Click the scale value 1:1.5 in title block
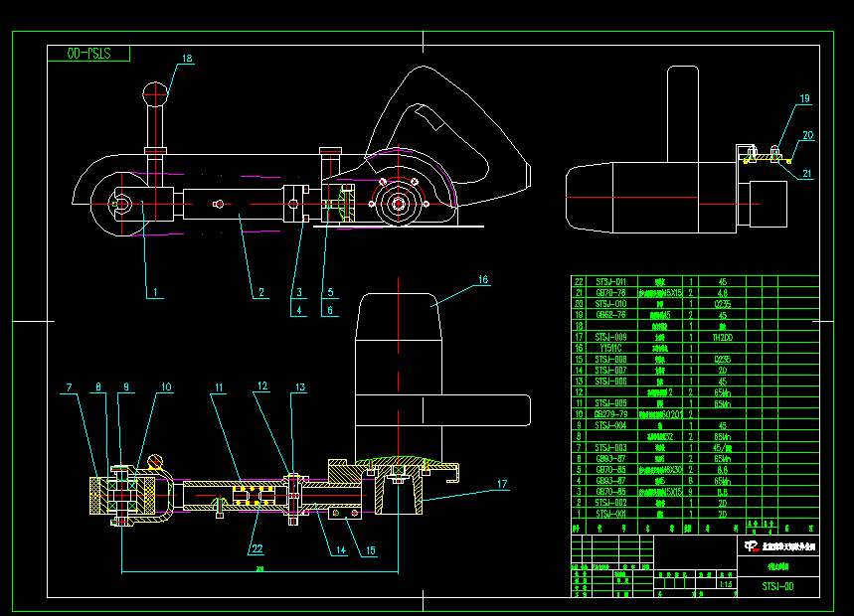Screen dimensions: 854x616 coord(726,584)
